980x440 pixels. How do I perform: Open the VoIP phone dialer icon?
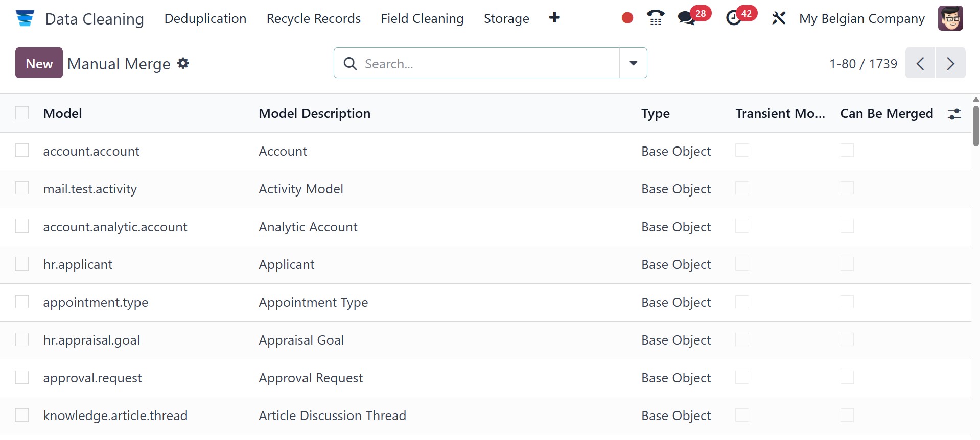(x=656, y=18)
